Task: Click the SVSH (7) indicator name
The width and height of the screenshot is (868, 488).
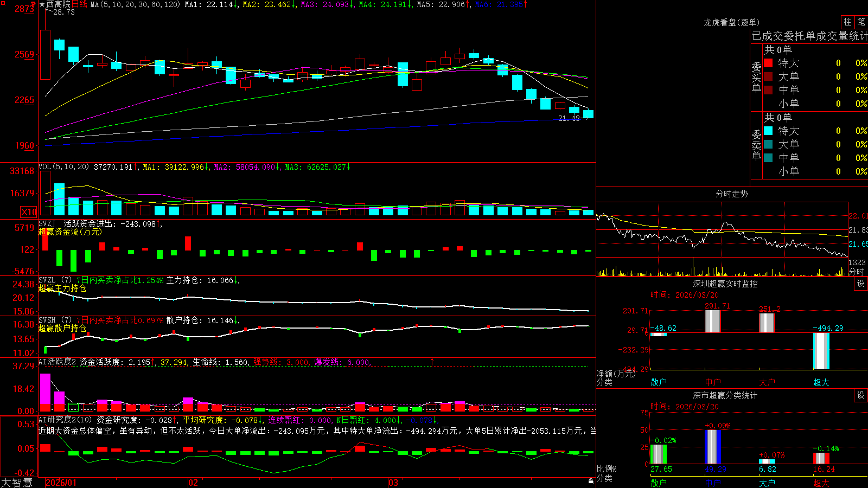Action: tap(55, 320)
